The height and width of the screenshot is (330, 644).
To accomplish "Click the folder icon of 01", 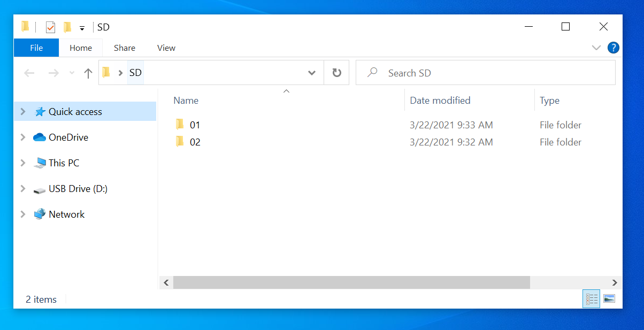I will (x=180, y=125).
